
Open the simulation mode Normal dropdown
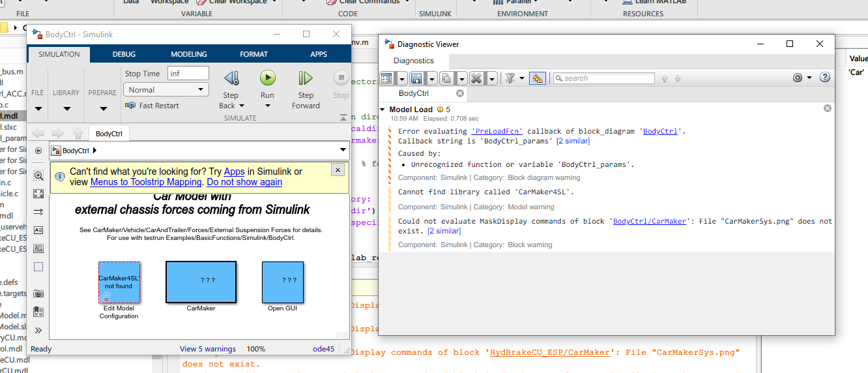(x=166, y=90)
